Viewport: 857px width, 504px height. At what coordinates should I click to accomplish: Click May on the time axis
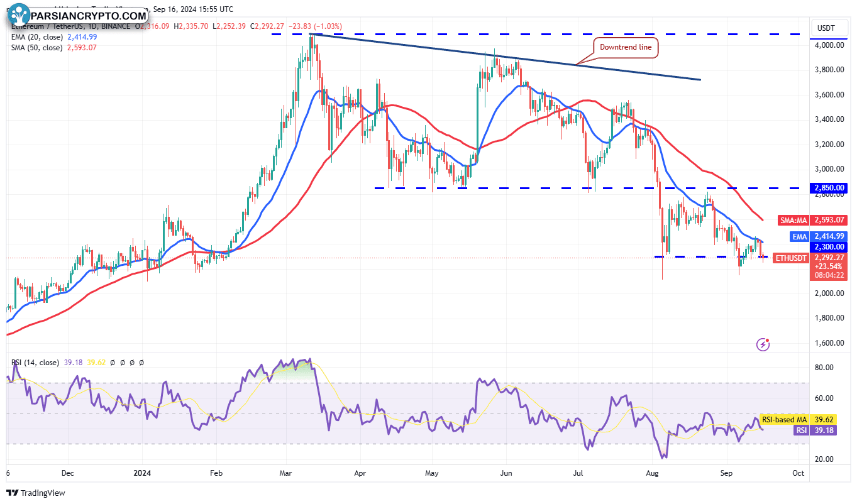click(431, 473)
